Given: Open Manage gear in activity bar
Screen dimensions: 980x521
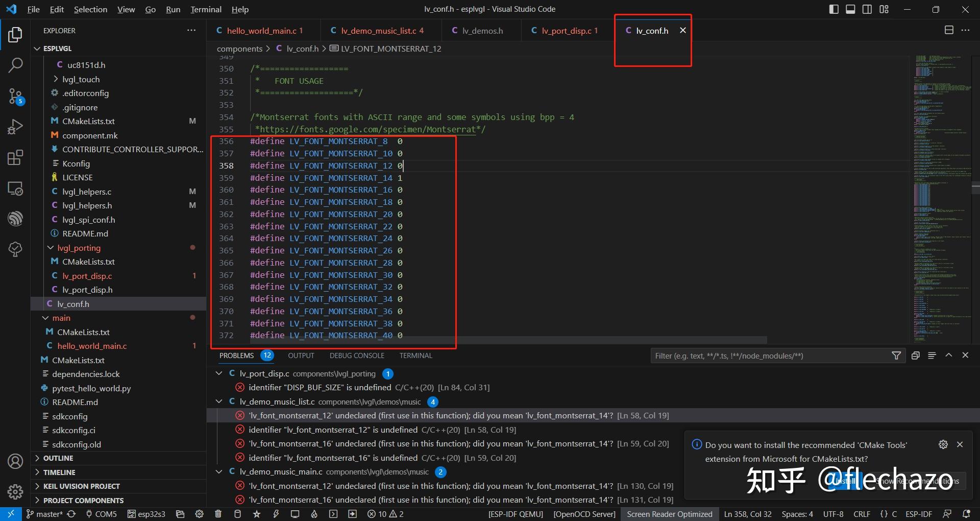Looking at the screenshot, I should (15, 491).
